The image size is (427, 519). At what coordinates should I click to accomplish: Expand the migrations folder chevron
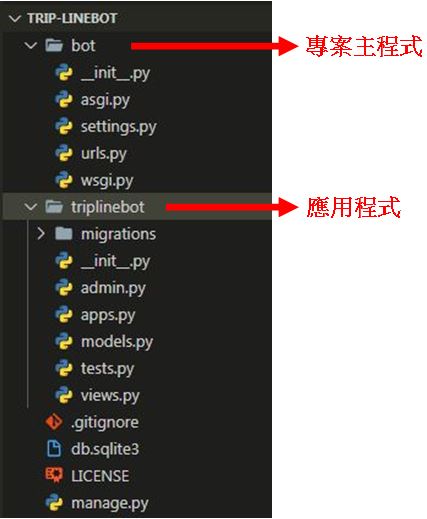click(41, 234)
